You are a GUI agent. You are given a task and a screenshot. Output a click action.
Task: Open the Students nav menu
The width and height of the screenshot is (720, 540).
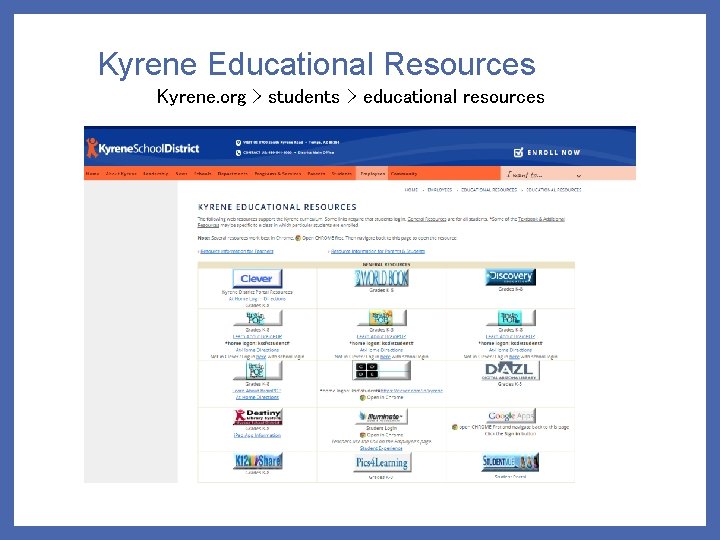[x=342, y=174]
